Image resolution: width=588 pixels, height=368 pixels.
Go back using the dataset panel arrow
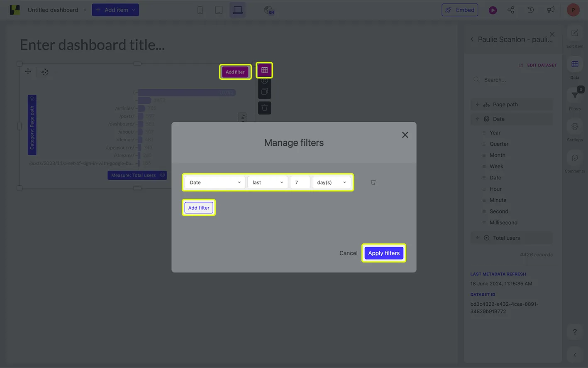coord(472,39)
